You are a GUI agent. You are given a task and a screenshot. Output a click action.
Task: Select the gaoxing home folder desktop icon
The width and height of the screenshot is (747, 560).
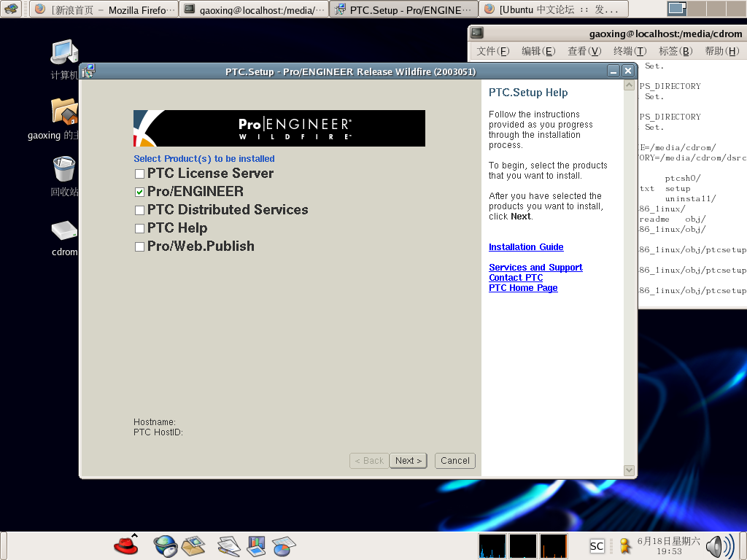coord(53,119)
